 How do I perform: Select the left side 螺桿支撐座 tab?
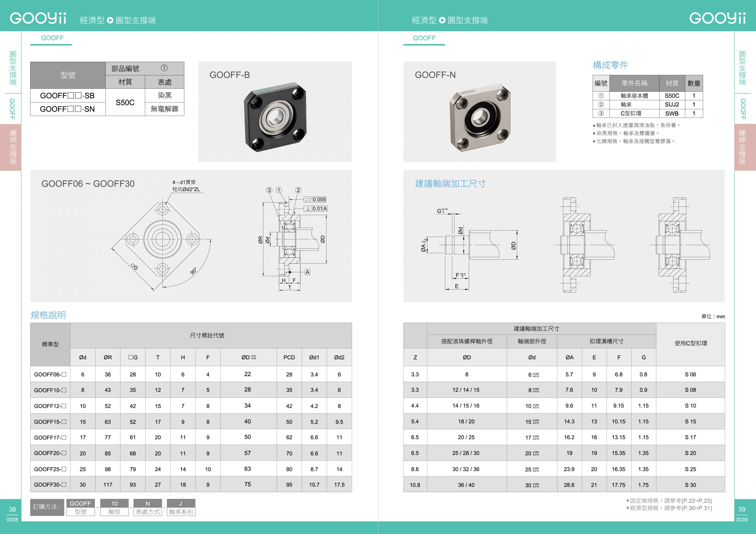11,147
